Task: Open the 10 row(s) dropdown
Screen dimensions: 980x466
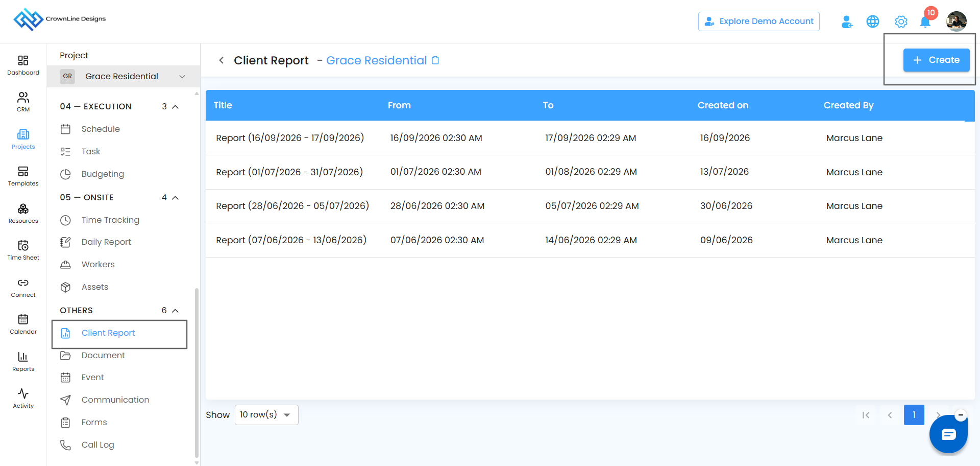Action: [x=266, y=415]
